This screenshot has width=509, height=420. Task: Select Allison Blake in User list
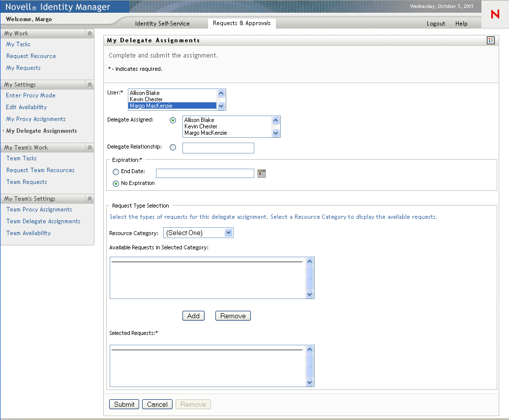[x=173, y=93]
